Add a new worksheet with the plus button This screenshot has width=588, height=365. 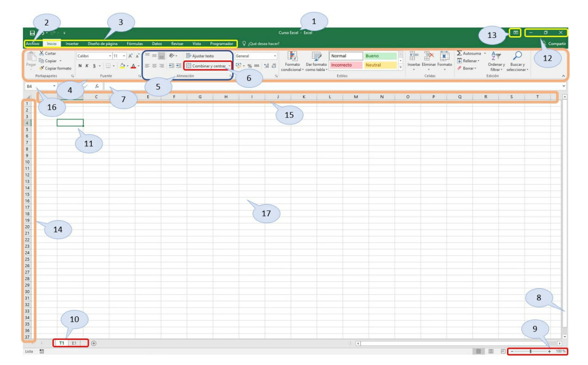pos(93,344)
